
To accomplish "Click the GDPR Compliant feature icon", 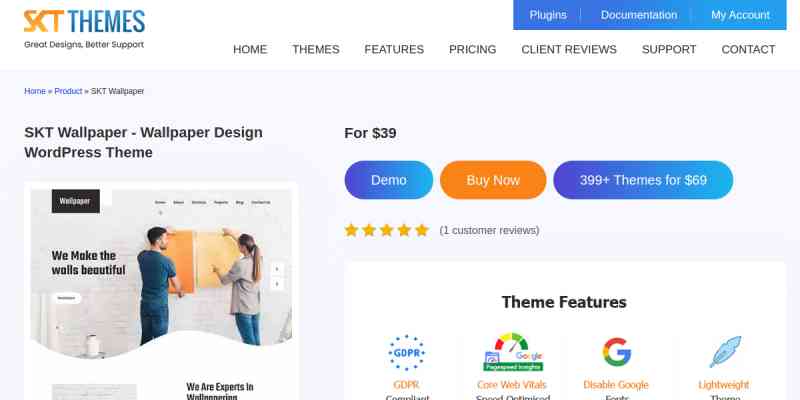I will click(407, 353).
